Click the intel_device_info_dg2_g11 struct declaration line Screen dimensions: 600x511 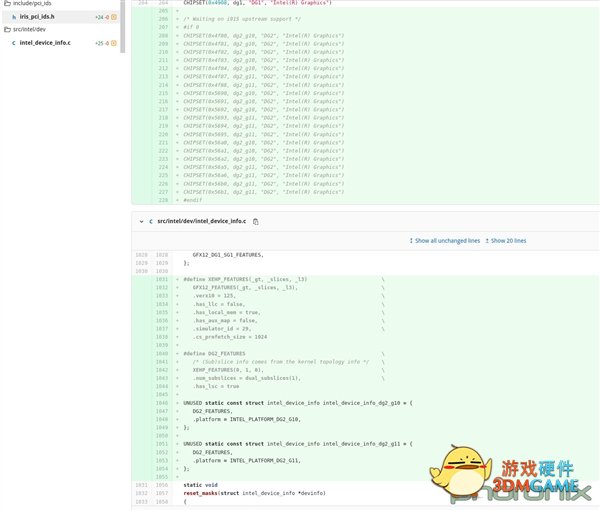pos(298,444)
